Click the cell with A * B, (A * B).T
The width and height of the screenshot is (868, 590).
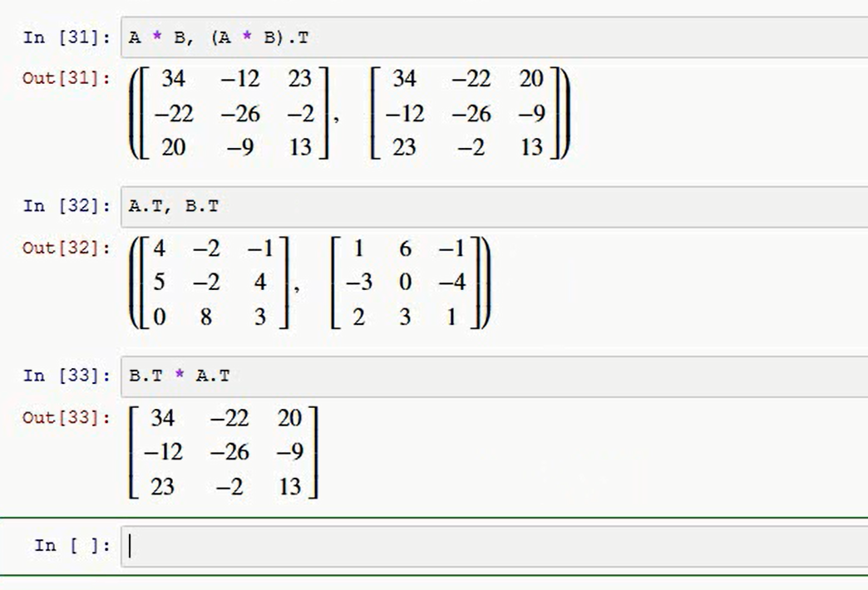[495, 37]
